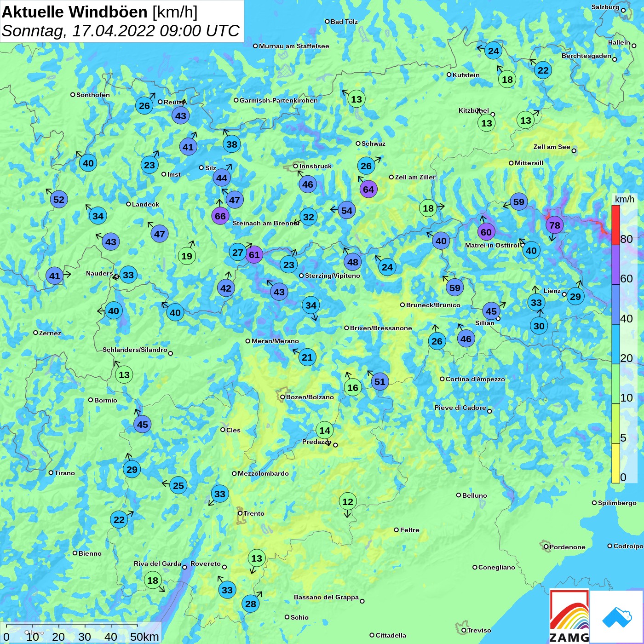Click the 44 gust marker near Silz
The height and width of the screenshot is (644, 644).
(x=222, y=178)
